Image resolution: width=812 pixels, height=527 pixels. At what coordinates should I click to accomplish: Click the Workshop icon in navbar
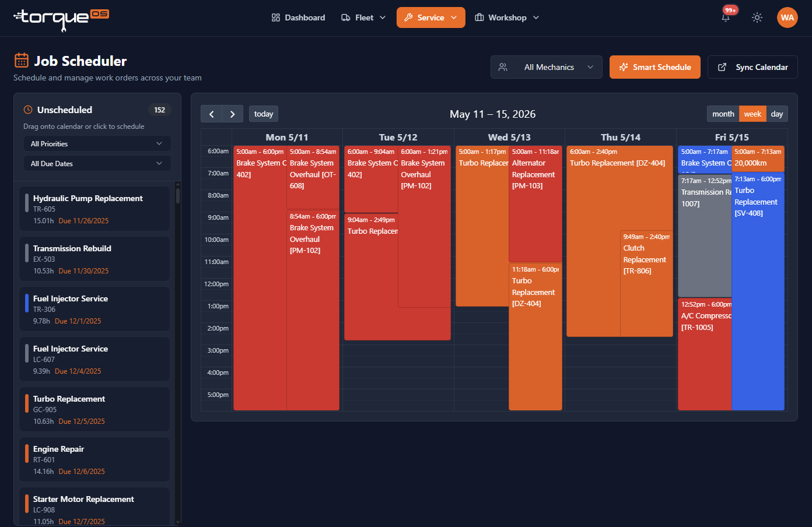[x=480, y=17]
